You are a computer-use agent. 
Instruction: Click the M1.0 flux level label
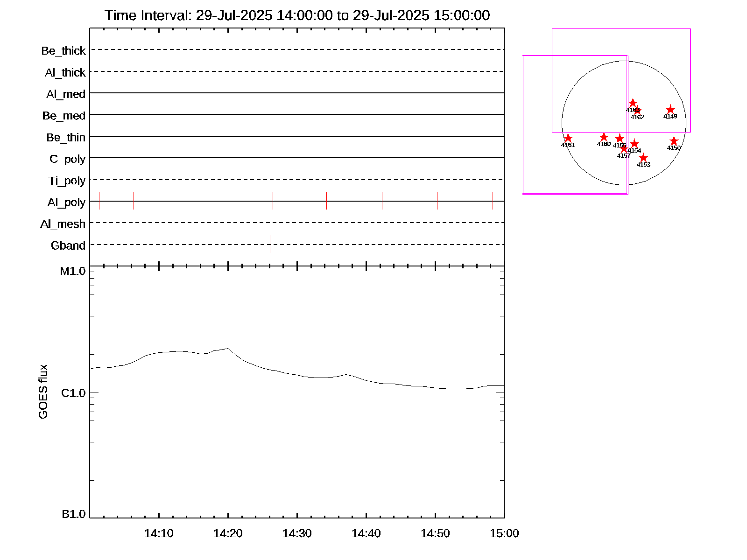pyautogui.click(x=73, y=271)
